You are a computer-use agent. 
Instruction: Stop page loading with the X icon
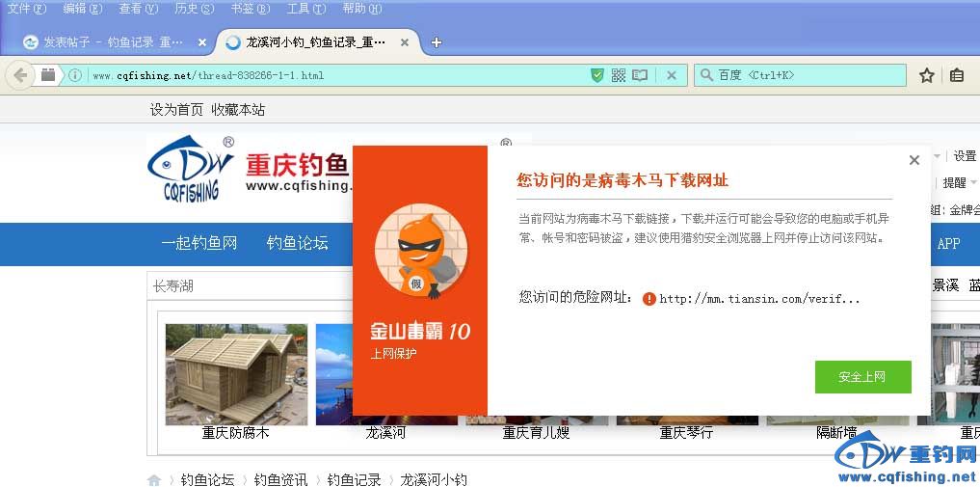pyautogui.click(x=672, y=75)
